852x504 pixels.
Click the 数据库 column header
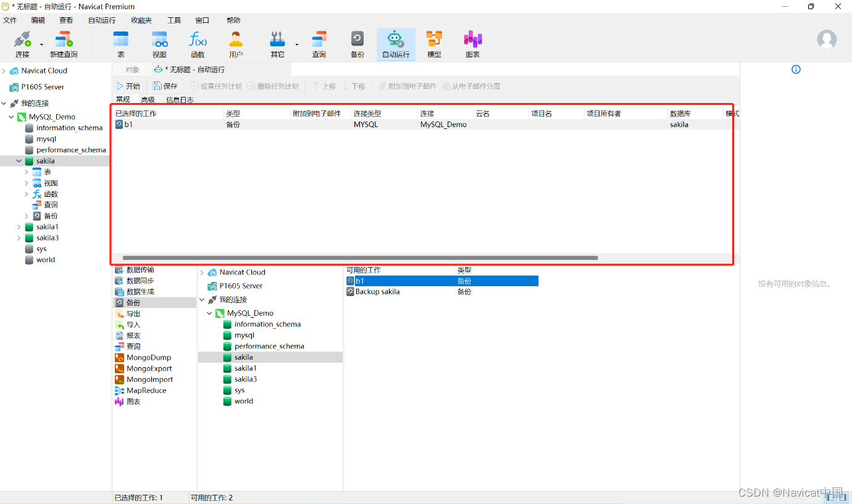(680, 114)
